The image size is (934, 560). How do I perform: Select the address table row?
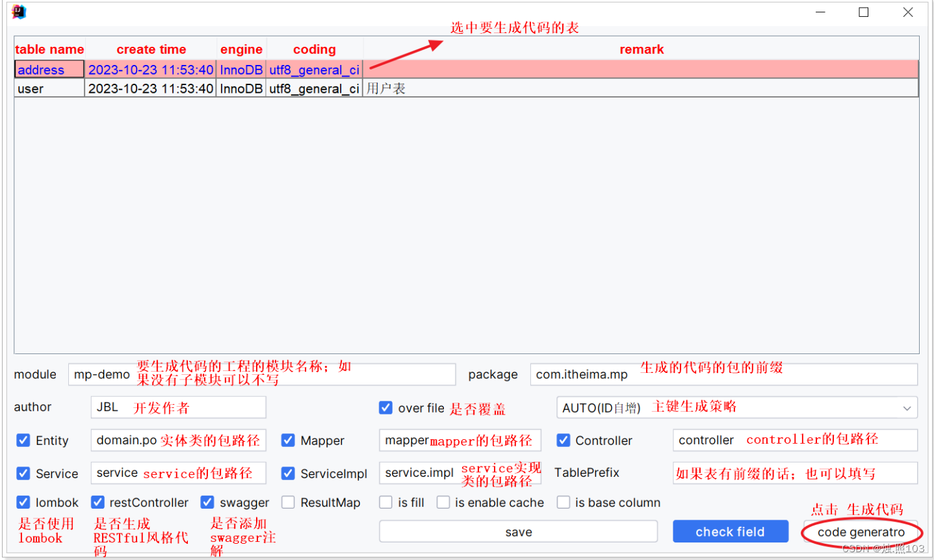point(466,70)
